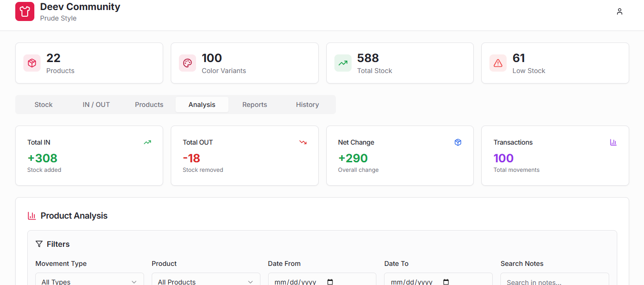The width and height of the screenshot is (644, 285).
Task: Click the Products box icon
Action: pyautogui.click(x=32, y=63)
